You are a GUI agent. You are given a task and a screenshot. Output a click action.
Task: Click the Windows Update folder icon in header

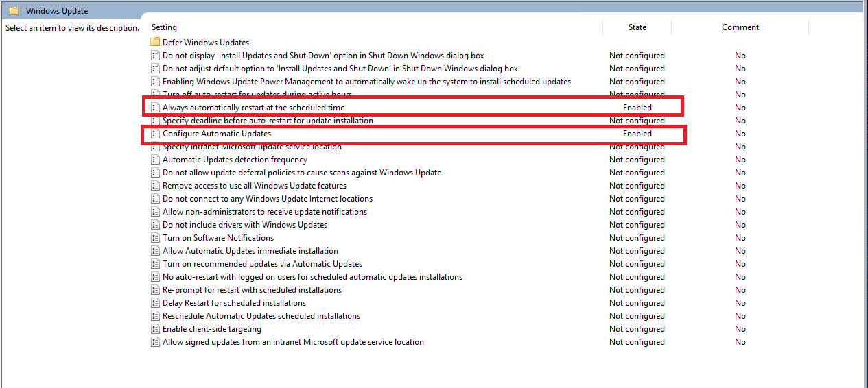(x=14, y=11)
